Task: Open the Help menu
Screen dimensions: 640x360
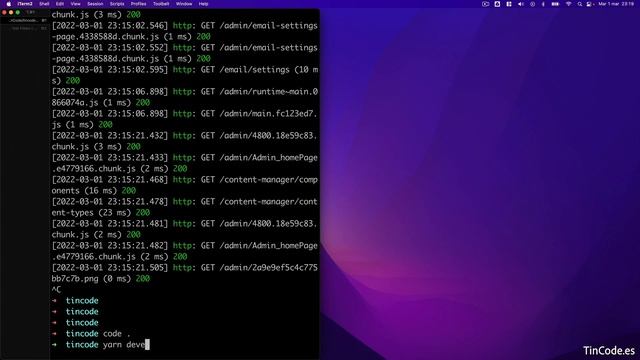Action: [x=203, y=4]
